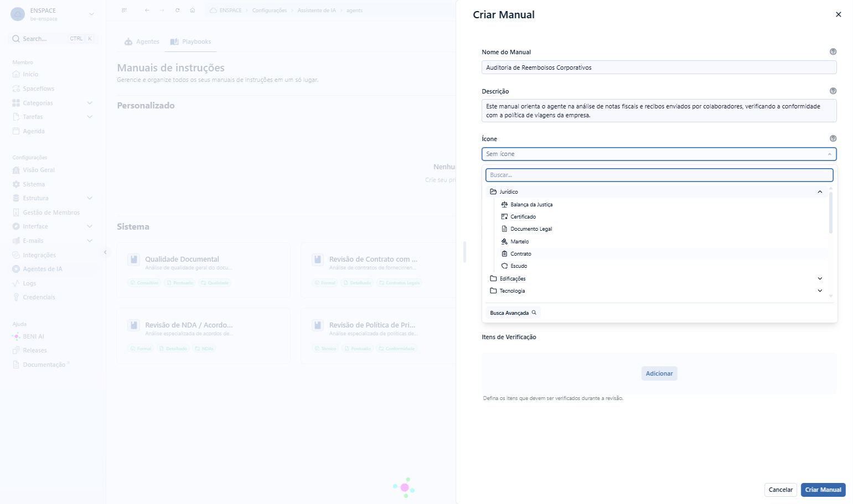Collapse the sidebar with the arrow handle
853x504 pixels.
(x=105, y=252)
